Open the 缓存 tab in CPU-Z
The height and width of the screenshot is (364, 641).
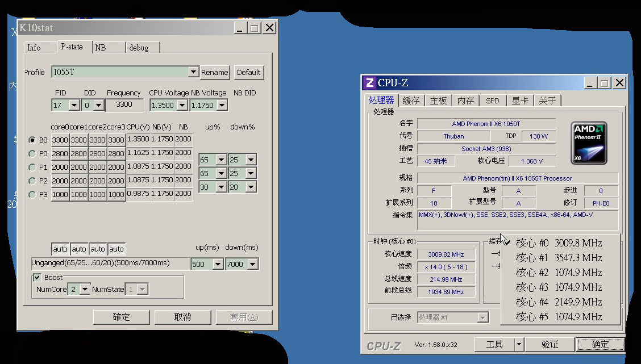(411, 101)
